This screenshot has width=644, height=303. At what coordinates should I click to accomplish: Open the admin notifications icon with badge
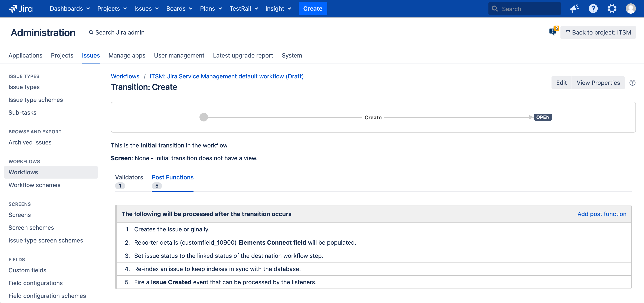coord(553,32)
